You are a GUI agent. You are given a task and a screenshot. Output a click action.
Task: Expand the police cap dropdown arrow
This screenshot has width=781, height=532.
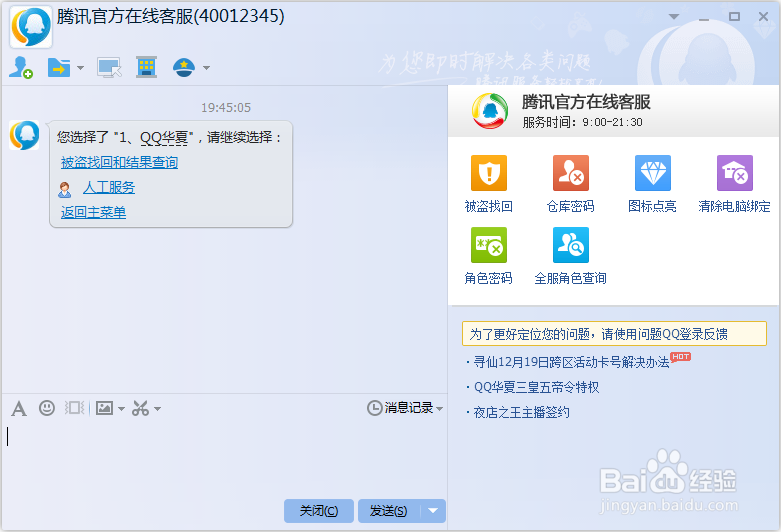pyautogui.click(x=206, y=68)
